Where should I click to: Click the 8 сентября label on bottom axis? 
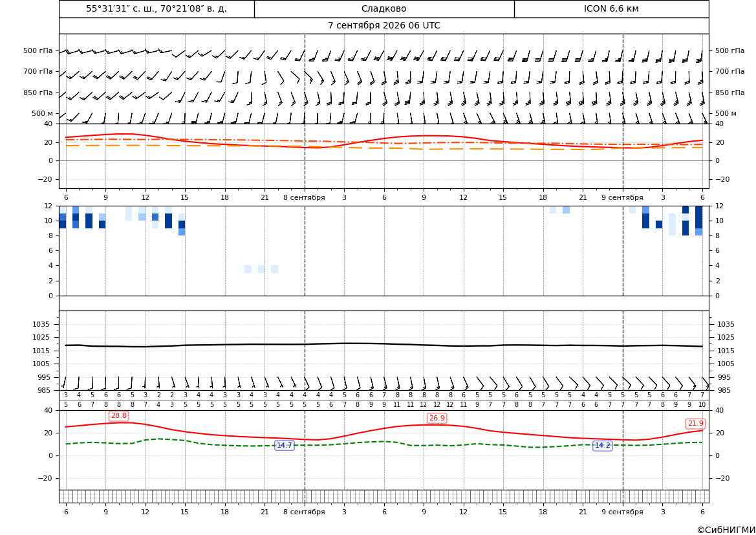(x=304, y=512)
